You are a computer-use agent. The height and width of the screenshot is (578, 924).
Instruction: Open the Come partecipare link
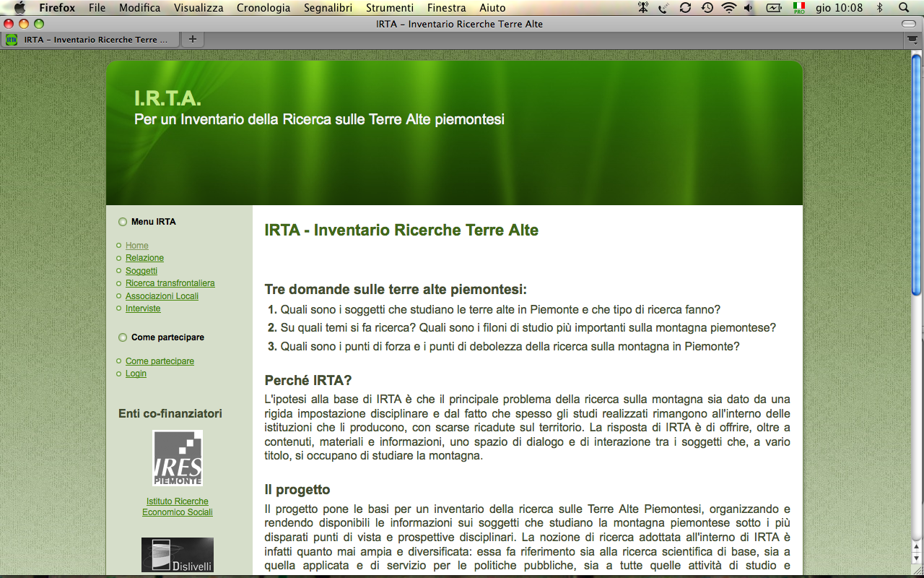(x=160, y=361)
